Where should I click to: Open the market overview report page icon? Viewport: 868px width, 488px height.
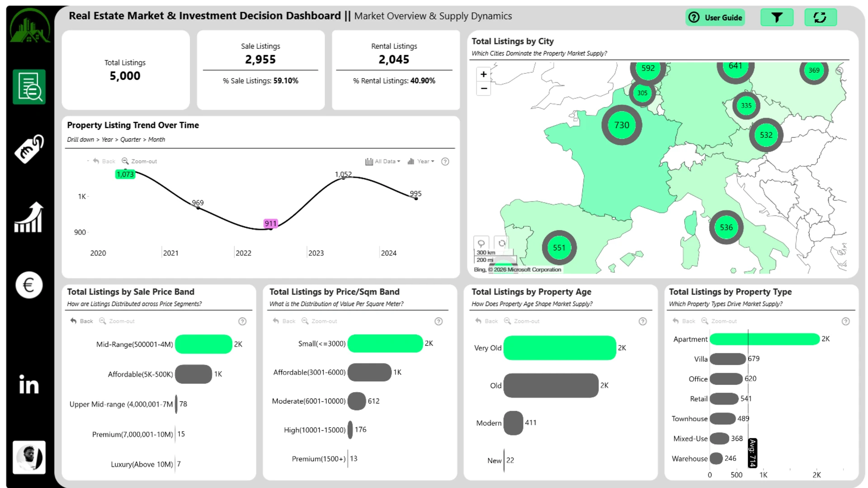[x=29, y=87]
